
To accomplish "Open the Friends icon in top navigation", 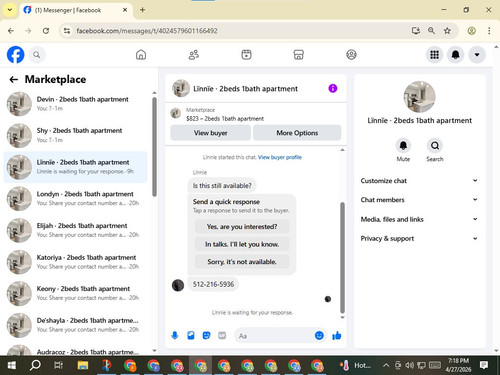I will coord(194,55).
